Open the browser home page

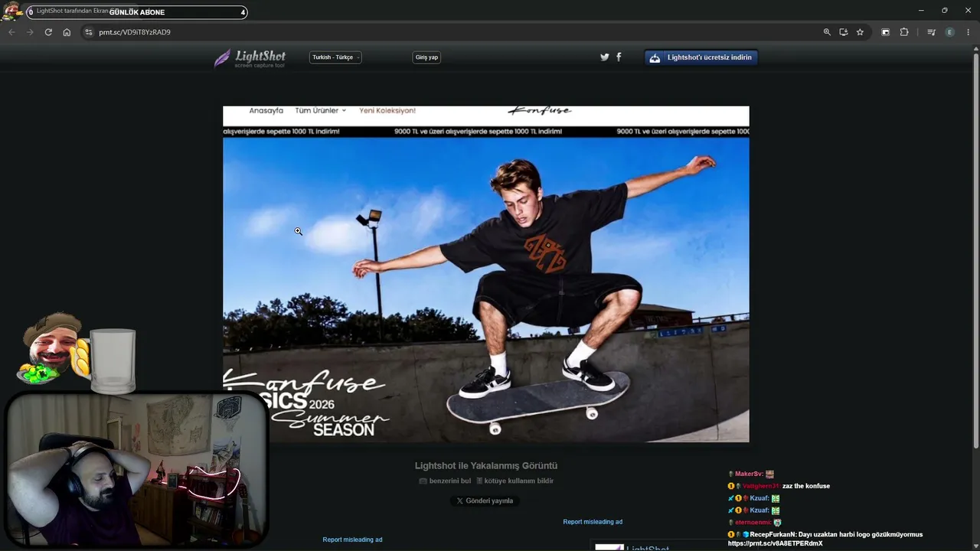(x=67, y=32)
